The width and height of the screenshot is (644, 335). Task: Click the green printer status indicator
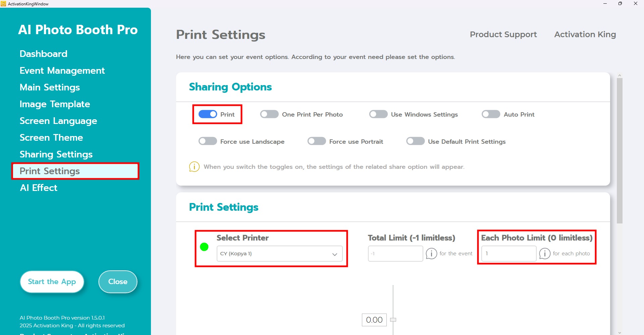pyautogui.click(x=204, y=247)
